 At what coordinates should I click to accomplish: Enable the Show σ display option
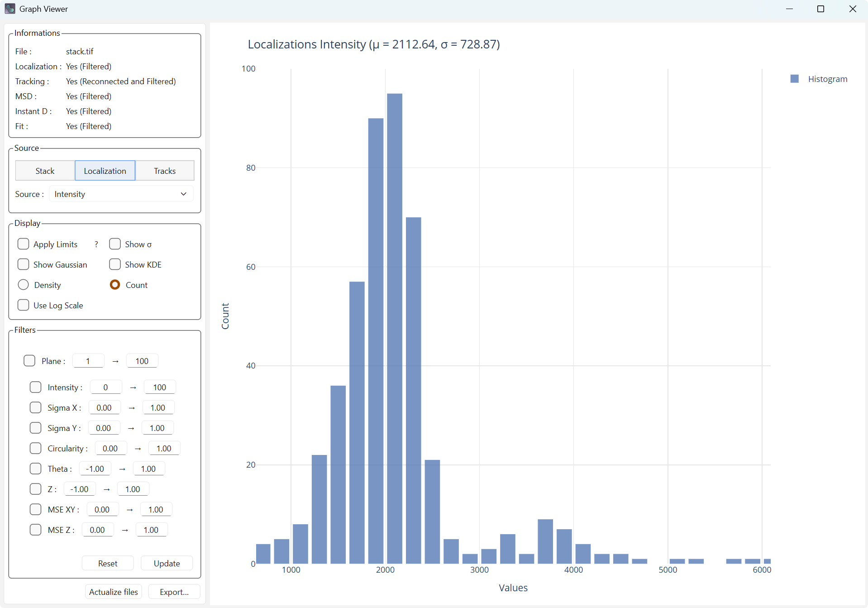coord(115,244)
